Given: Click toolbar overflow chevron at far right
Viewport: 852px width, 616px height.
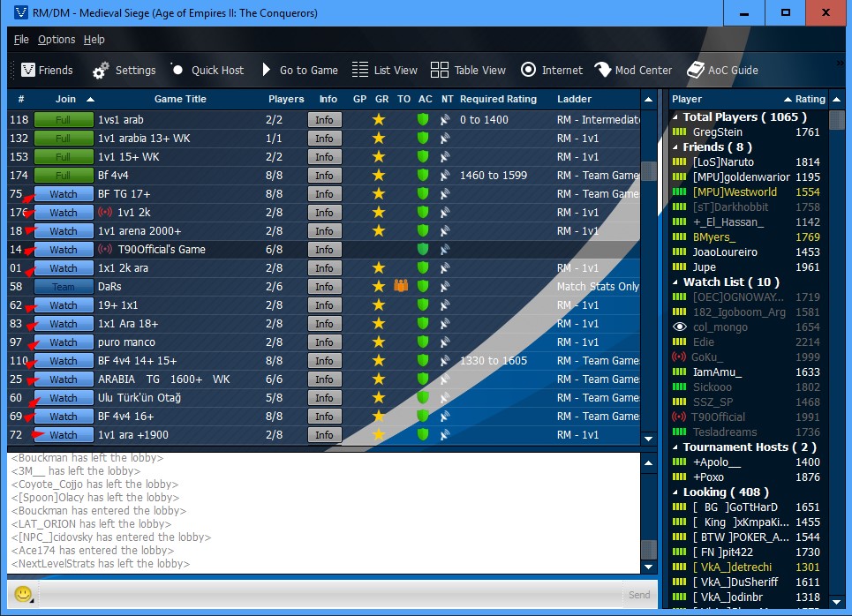Looking at the screenshot, I should [840, 64].
